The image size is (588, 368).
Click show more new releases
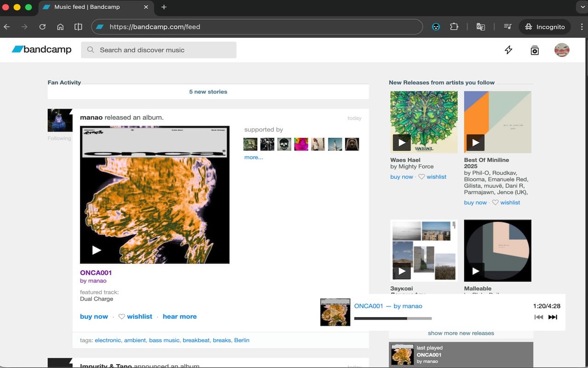(461, 333)
